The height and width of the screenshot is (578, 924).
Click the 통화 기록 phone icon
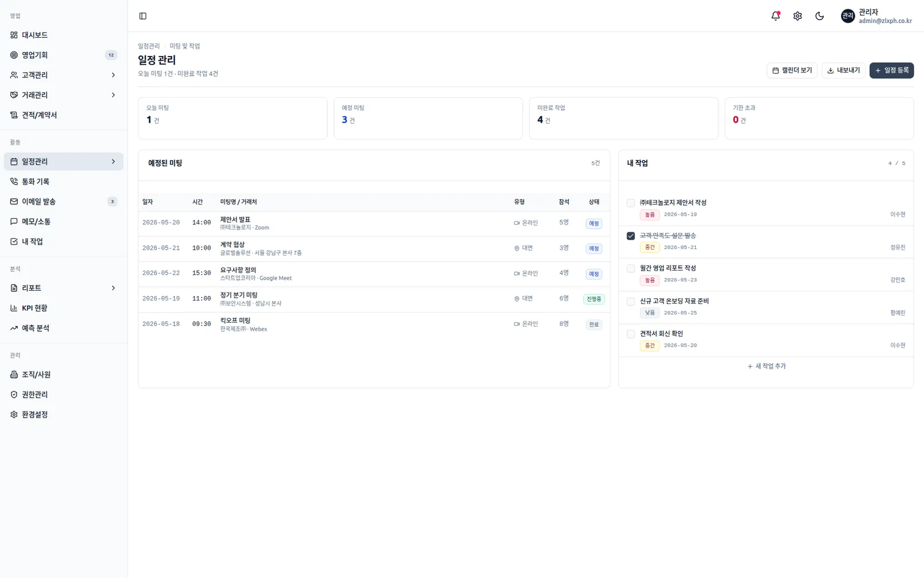tap(14, 181)
